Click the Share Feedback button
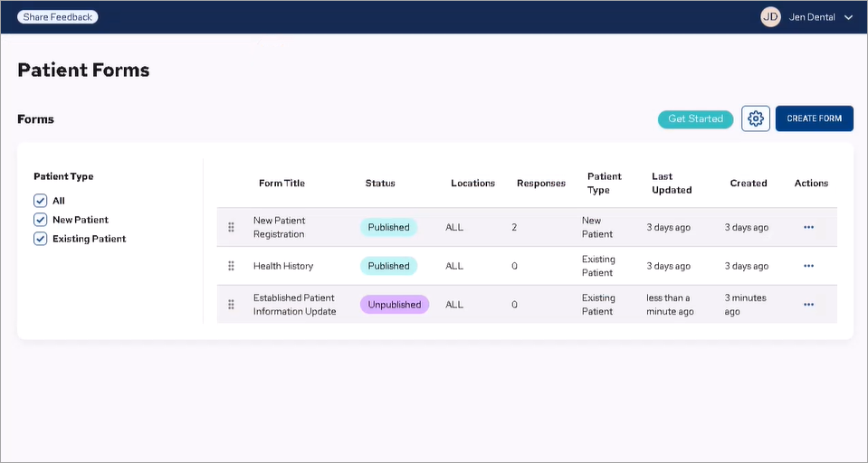This screenshot has width=868, height=463. [x=58, y=17]
